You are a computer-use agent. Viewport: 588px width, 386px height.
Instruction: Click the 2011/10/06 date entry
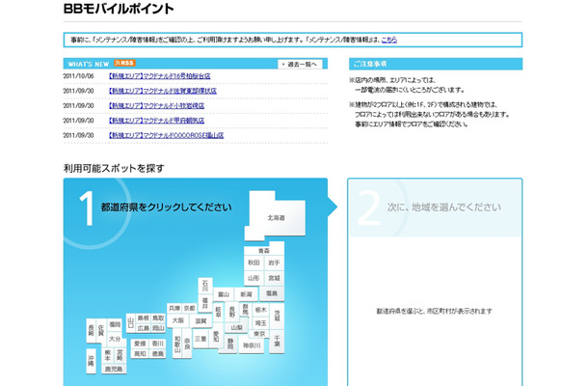78,76
